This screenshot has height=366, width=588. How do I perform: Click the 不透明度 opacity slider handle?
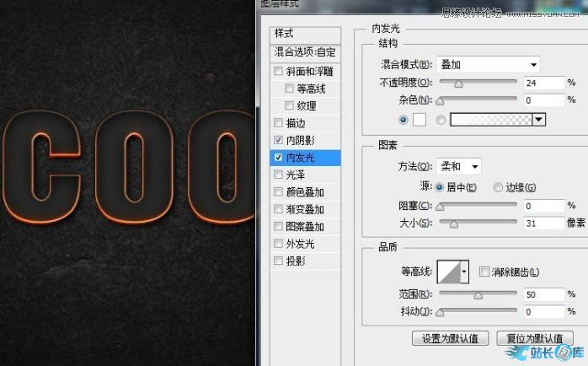click(x=458, y=83)
